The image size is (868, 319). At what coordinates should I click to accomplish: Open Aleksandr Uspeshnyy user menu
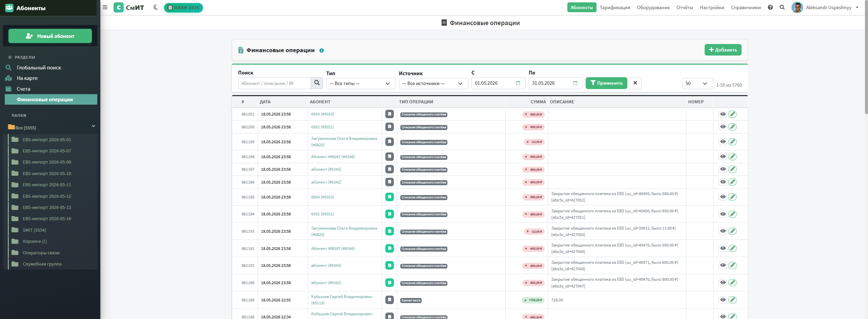coord(825,7)
